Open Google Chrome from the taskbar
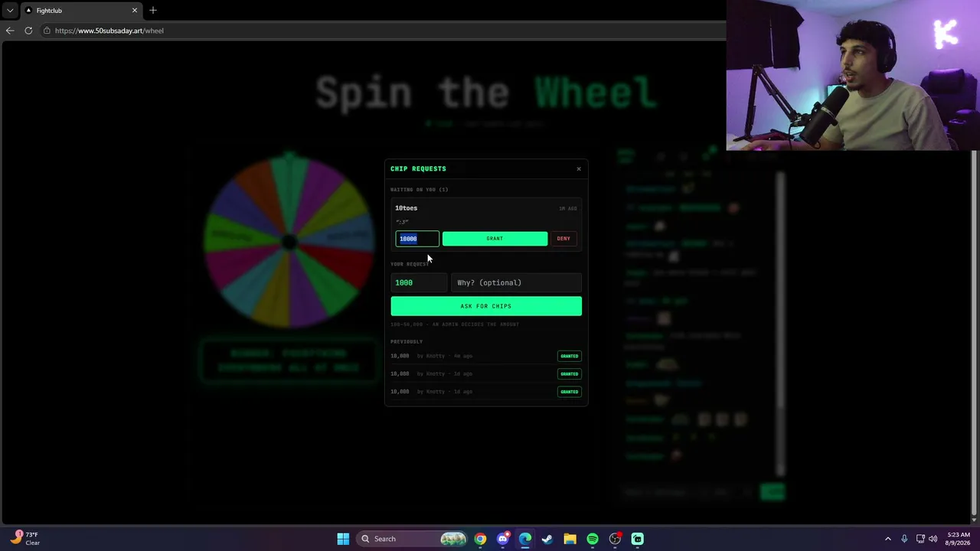The width and height of the screenshot is (980, 551). click(x=480, y=539)
